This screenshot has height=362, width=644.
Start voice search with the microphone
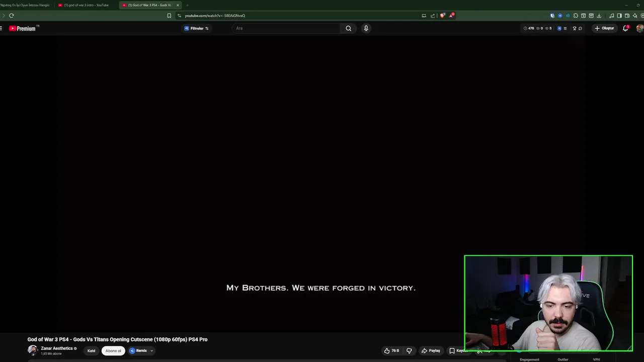pos(366,29)
